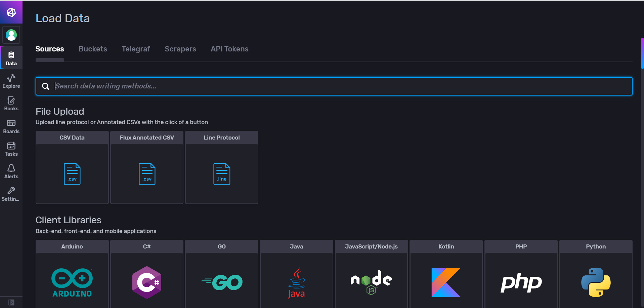The height and width of the screenshot is (308, 644).
Task: Switch to the API Tokens tab
Action: pos(229,49)
